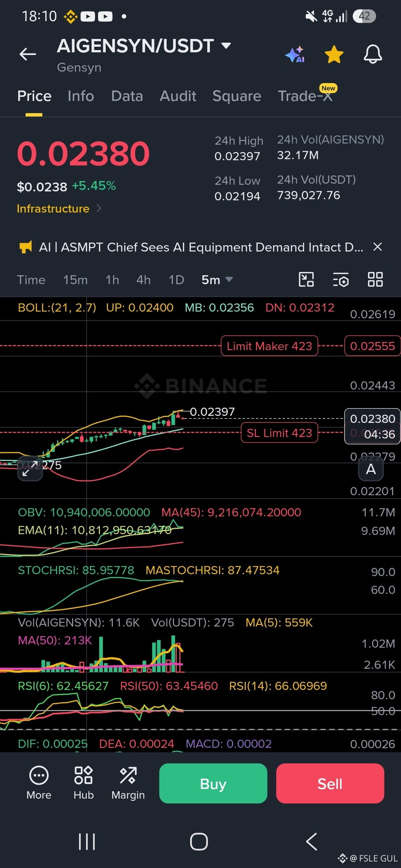The image size is (401, 868).
Task: Click the RSI(14): 66.06969 label
Action: click(278, 686)
